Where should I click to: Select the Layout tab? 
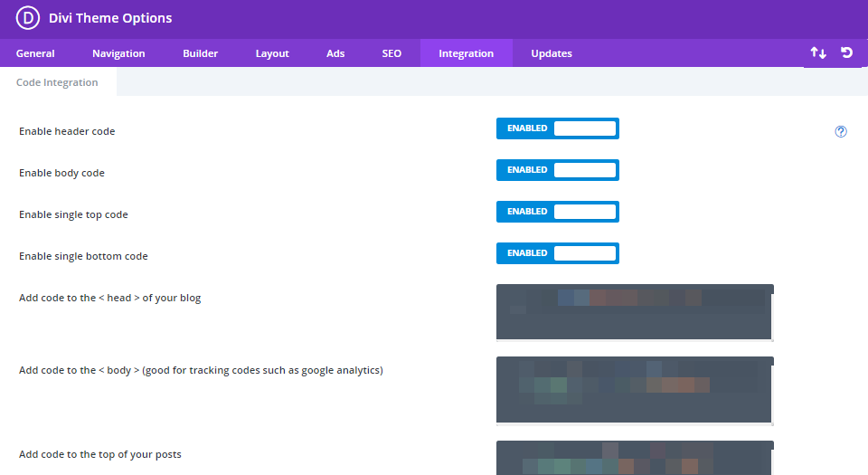pyautogui.click(x=272, y=53)
